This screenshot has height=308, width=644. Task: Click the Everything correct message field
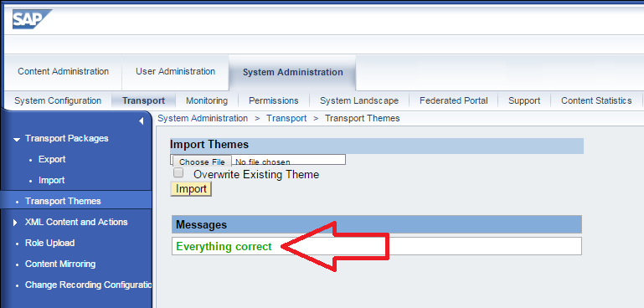click(377, 246)
